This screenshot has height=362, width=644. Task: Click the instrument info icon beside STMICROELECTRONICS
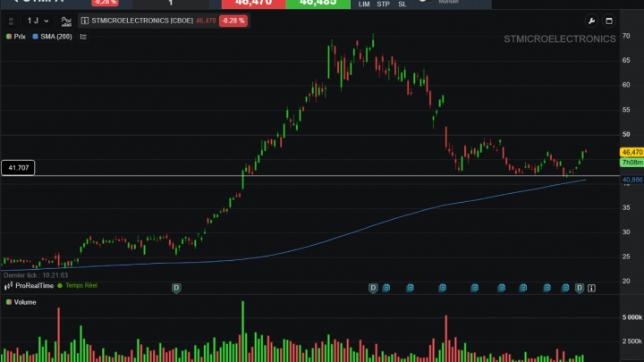point(85,21)
